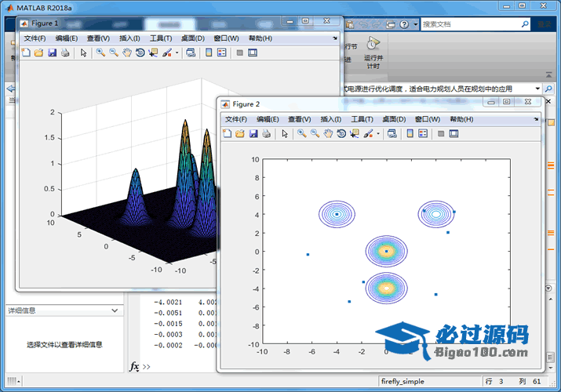Save figure icon in Figure 1 toolbar
This screenshot has width=561, height=392.
coord(53,53)
